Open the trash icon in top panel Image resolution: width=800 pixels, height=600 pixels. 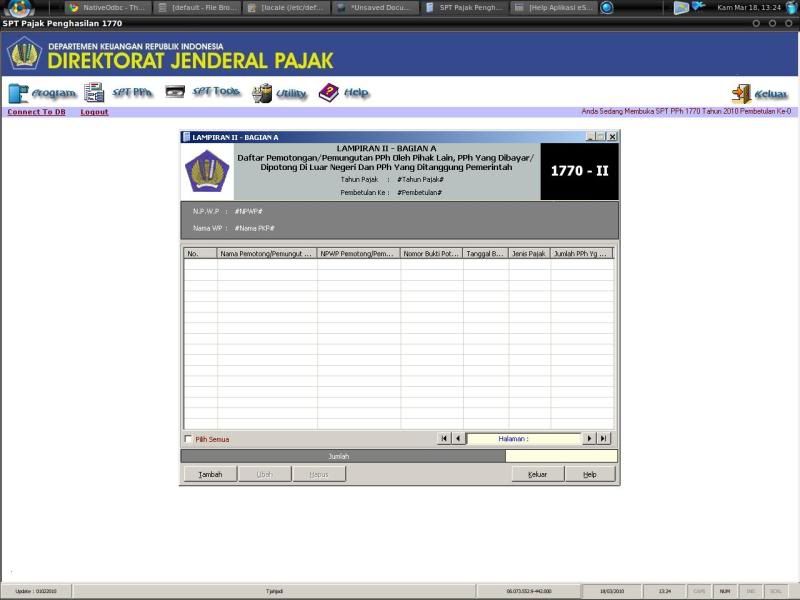click(x=791, y=8)
